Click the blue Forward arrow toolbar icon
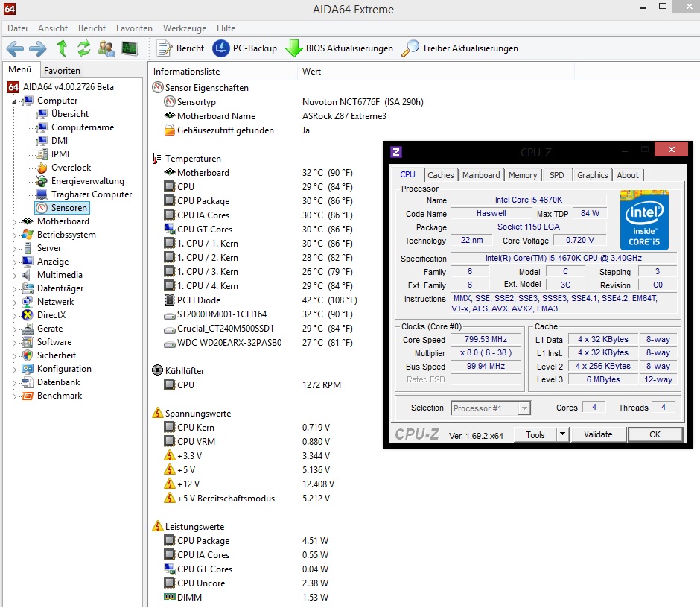Screen dimensions: 700x614 [37, 48]
